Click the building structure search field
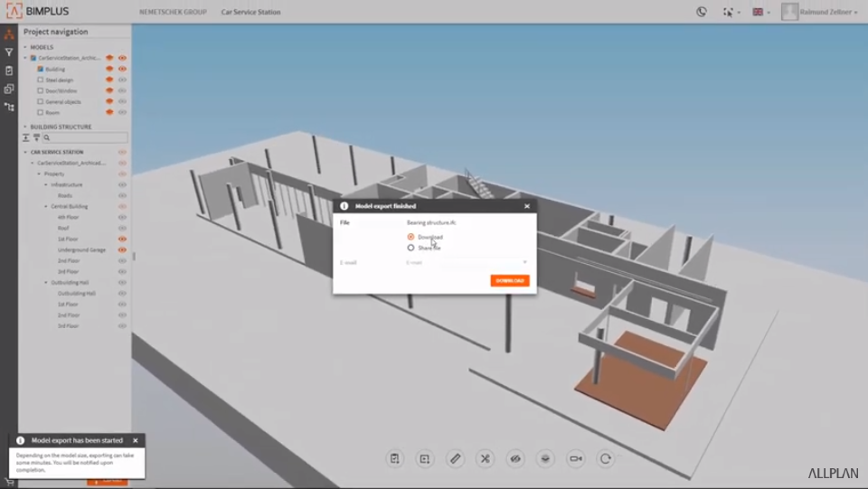The image size is (868, 489). tap(86, 137)
